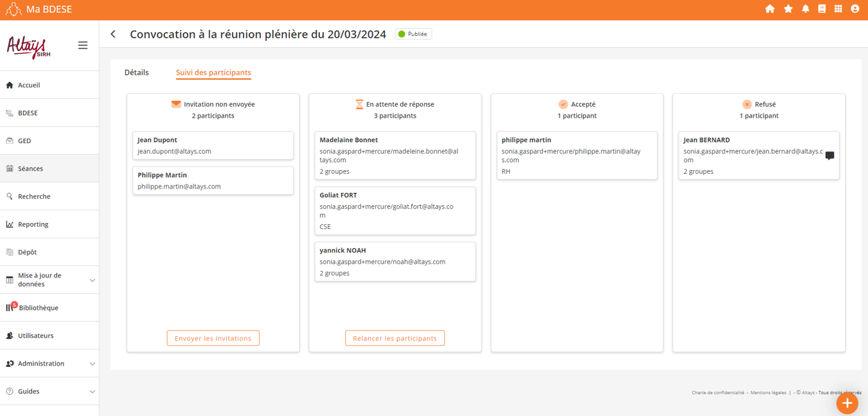Open Charte de confidentialité link
Screen dimensions: 868x416
[718, 392]
